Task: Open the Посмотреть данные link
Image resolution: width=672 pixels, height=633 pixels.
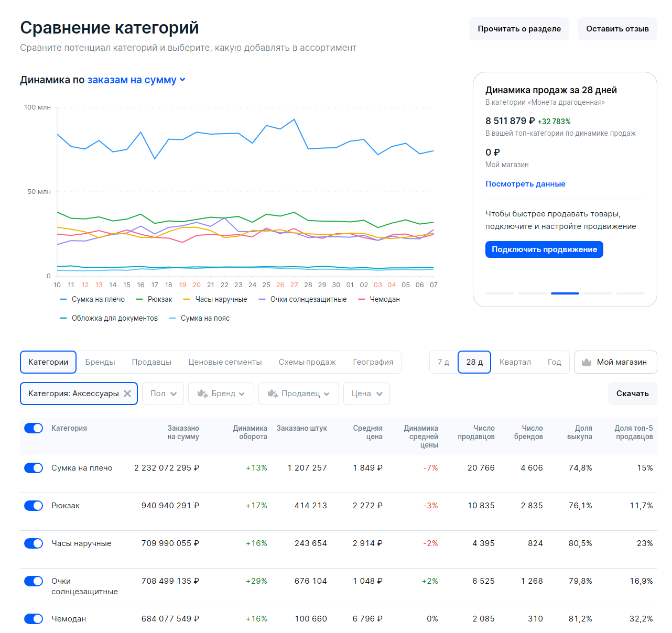Action: click(x=525, y=184)
